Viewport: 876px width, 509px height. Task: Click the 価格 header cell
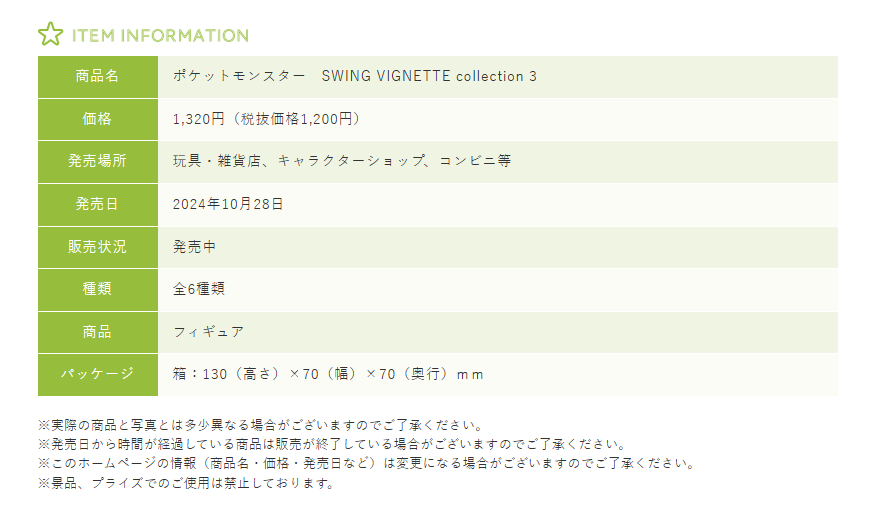97,119
